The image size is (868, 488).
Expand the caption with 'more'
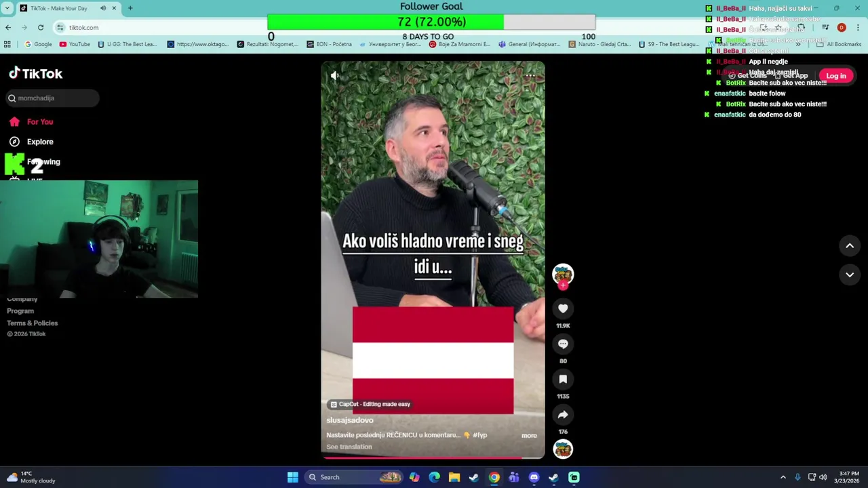click(x=529, y=436)
